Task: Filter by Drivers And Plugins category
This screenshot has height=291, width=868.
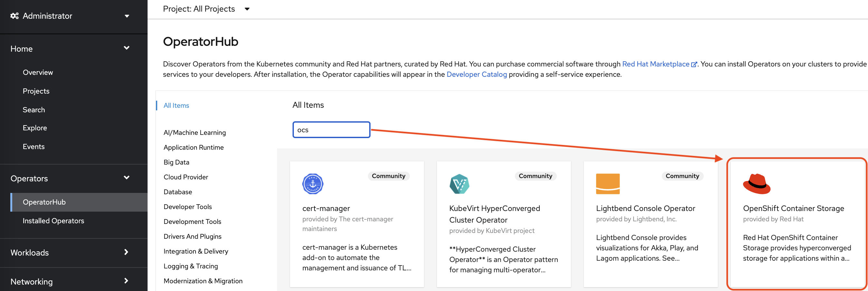Action: click(x=192, y=237)
